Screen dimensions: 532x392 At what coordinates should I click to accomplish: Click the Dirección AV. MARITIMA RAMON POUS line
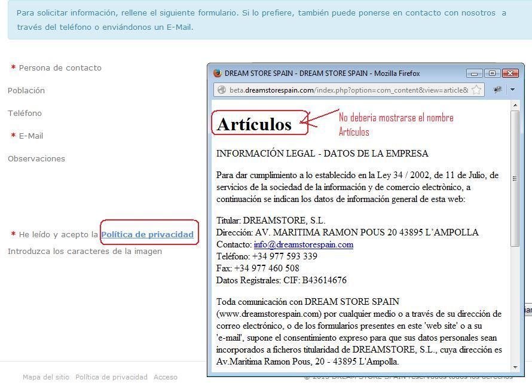click(x=347, y=232)
